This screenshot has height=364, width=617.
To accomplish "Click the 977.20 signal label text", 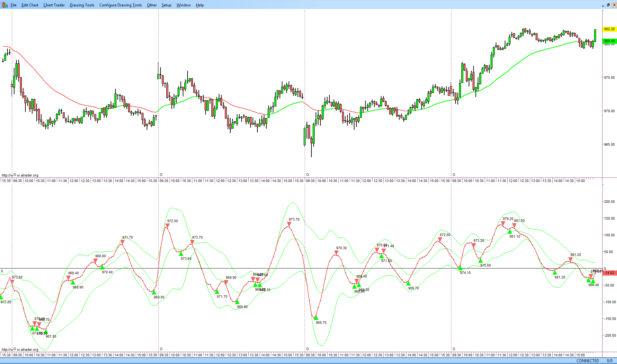I will tap(6, 302).
